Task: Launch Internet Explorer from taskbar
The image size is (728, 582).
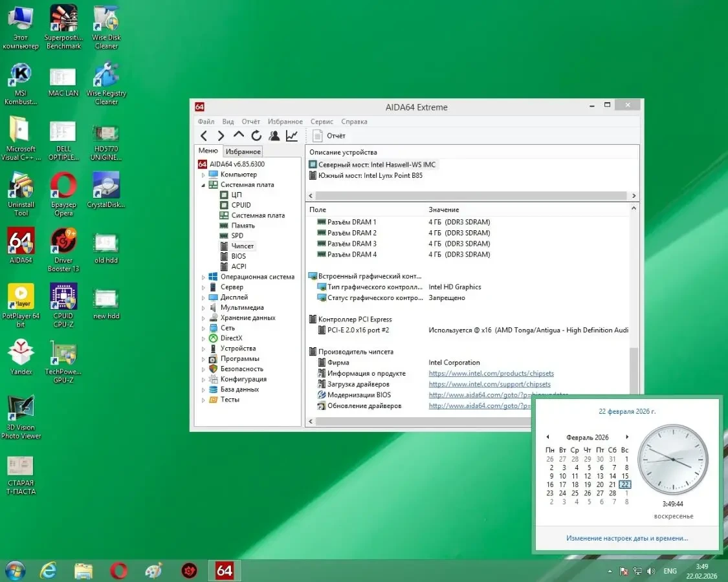Action: tap(49, 570)
